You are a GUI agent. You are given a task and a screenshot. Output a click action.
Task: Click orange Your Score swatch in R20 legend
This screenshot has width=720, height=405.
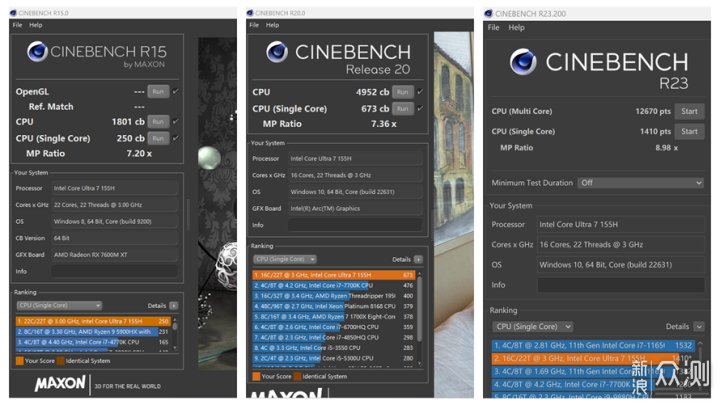click(x=256, y=377)
